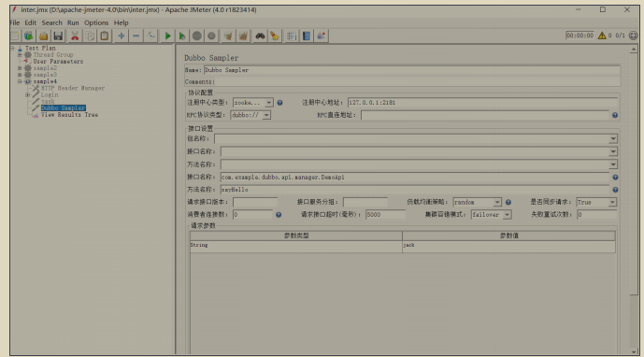Click the Help book toolbar icon

pyautogui.click(x=307, y=36)
